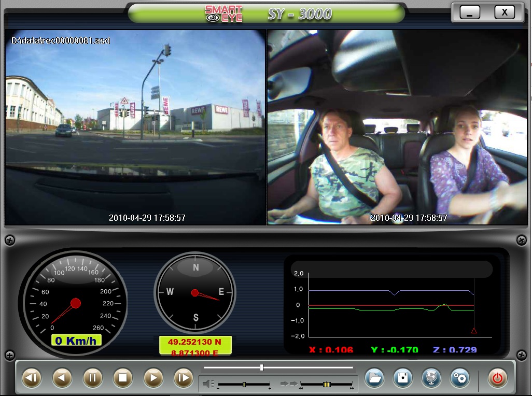Screen dimensions: 532x396
Task: Pause the video playback
Action: (93, 378)
